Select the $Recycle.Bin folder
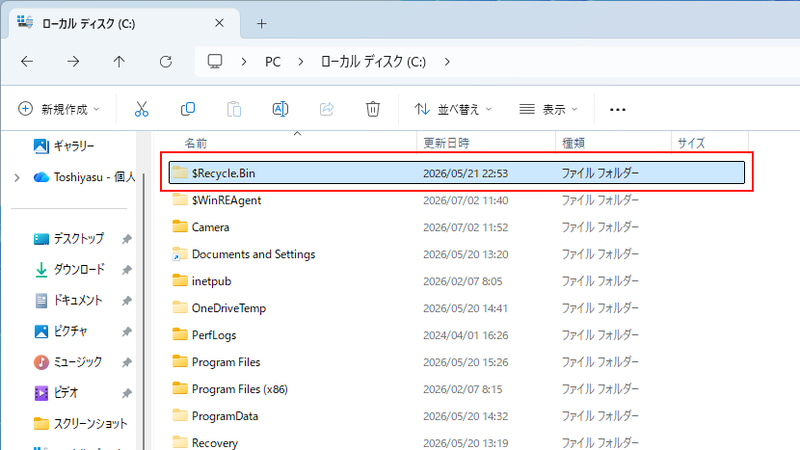This screenshot has height=450, width=800. (457, 172)
